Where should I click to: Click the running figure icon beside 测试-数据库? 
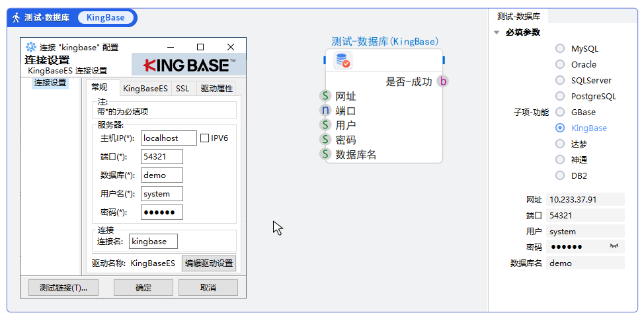(x=16, y=18)
